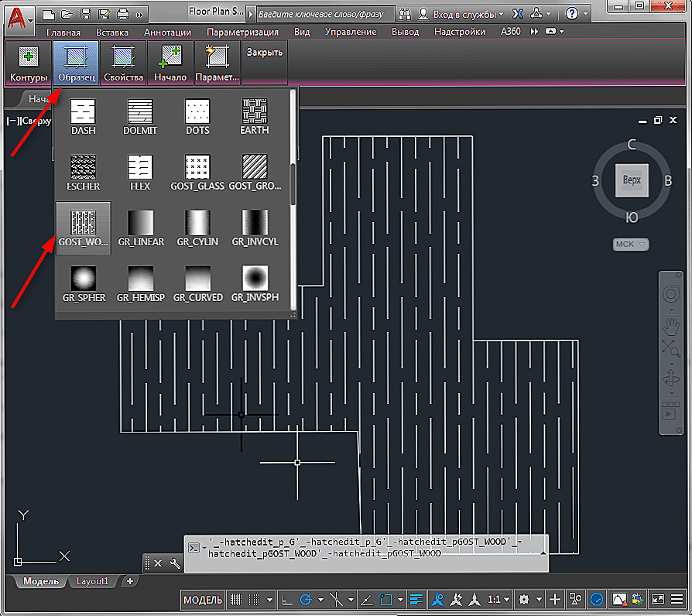This screenshot has height=616, width=692.
Task: Click the МОДЕЛЬ status bar button
Action: 203,600
